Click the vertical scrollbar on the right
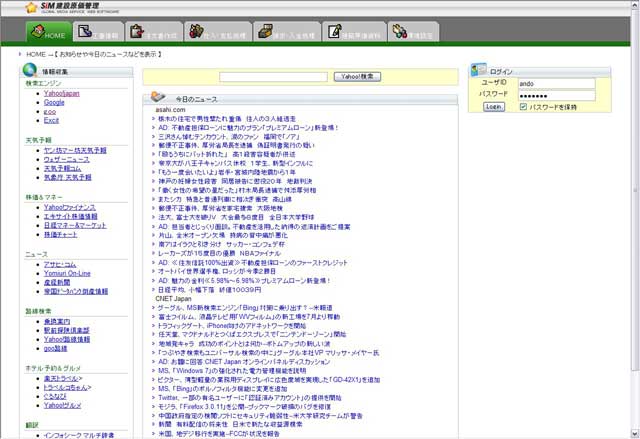640x439 pixels. pos(633,250)
